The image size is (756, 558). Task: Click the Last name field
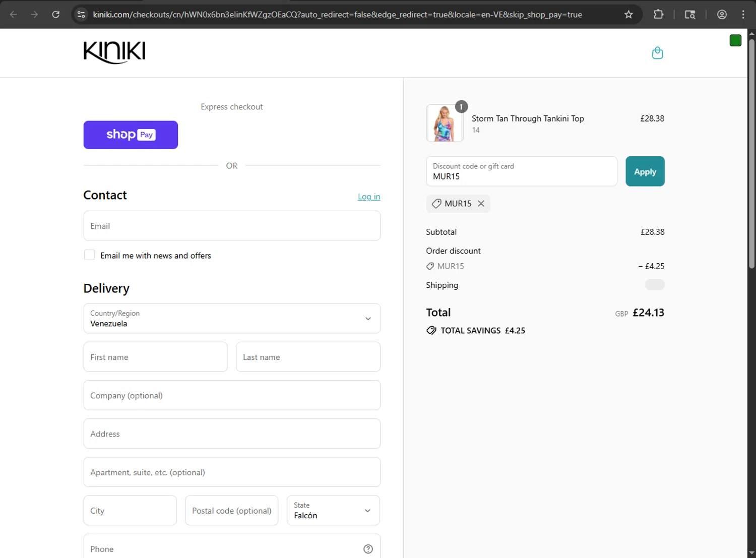[x=308, y=357]
